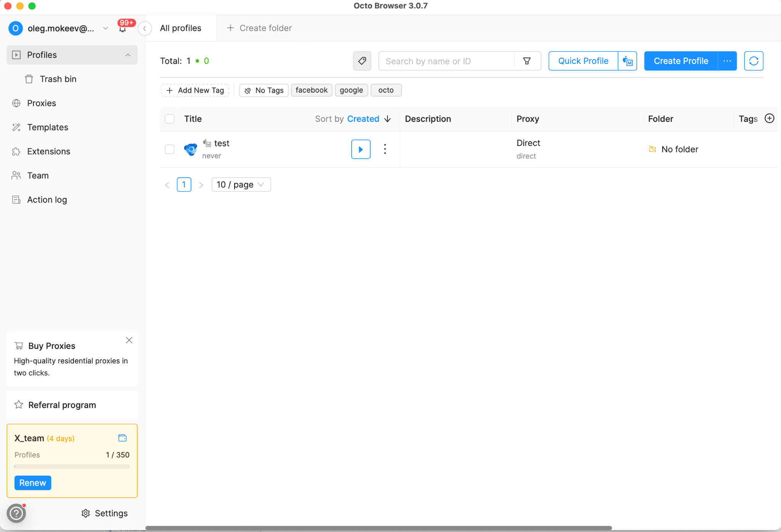Click the Description column header
This screenshot has height=532, width=781.
pos(428,119)
